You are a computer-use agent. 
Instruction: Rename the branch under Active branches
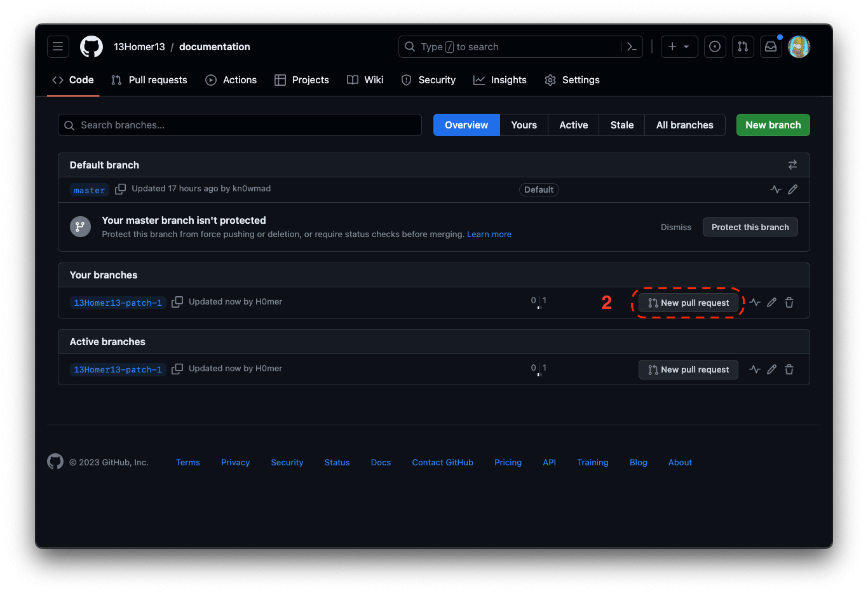click(x=771, y=369)
